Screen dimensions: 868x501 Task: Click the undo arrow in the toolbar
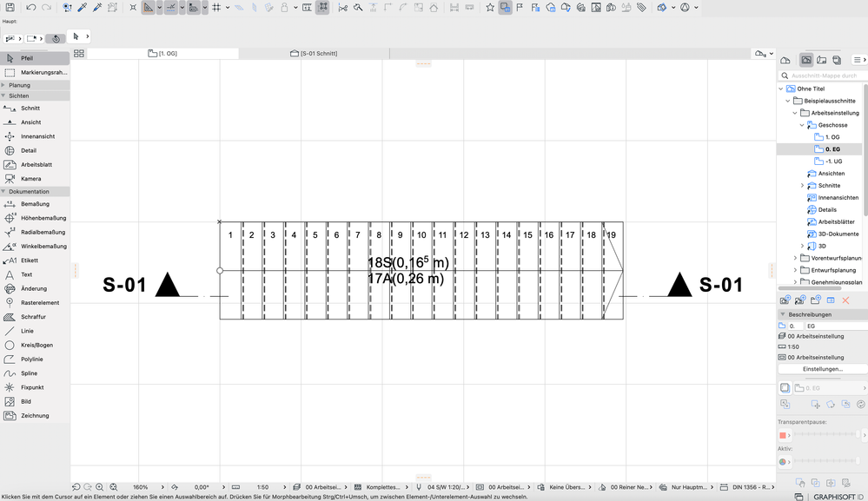(x=31, y=8)
